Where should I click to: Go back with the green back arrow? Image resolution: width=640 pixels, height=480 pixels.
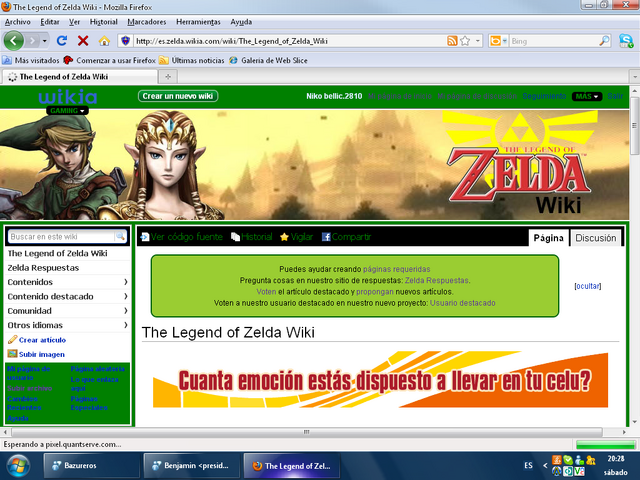[x=13, y=41]
